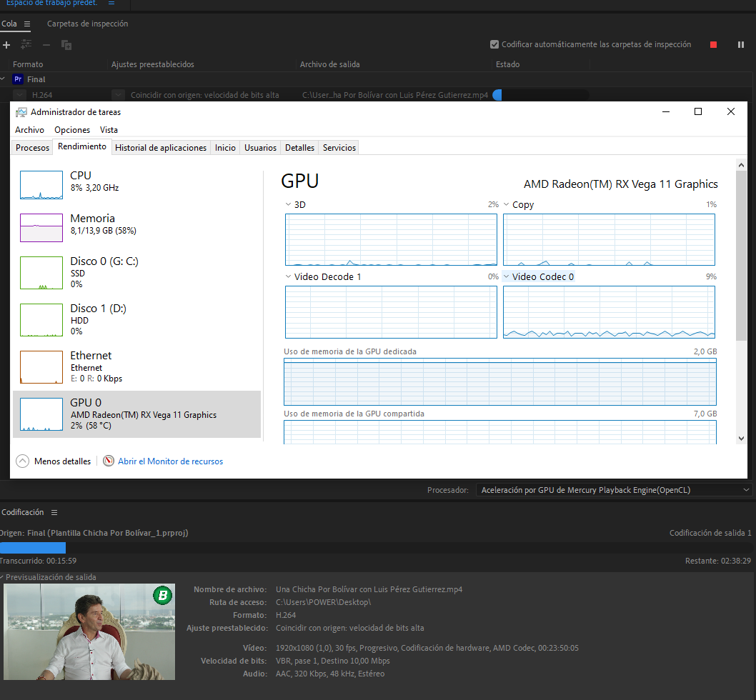Click the add output icon in the queue toolbar
Screen dimensions: 756x700
pos(26,45)
